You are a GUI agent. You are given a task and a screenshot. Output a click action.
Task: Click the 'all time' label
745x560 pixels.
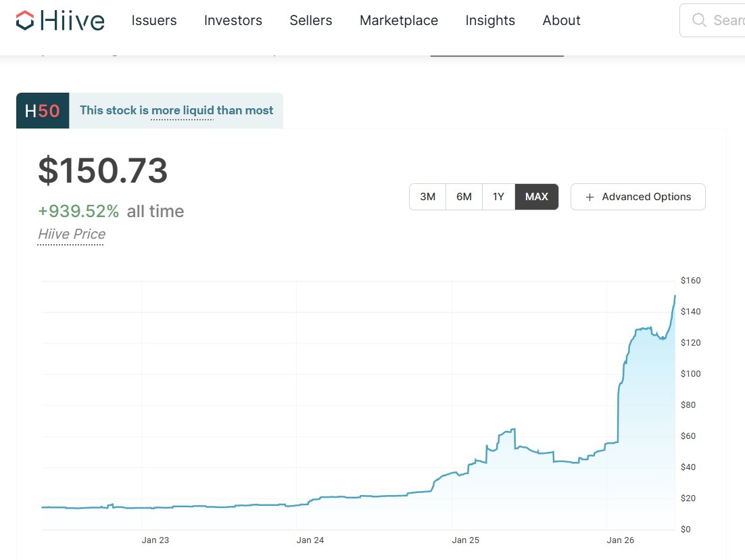click(155, 211)
